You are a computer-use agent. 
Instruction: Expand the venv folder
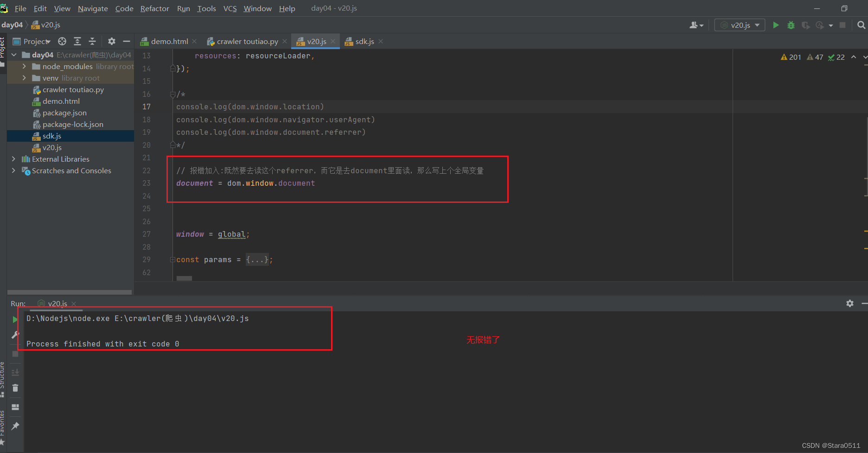point(24,78)
